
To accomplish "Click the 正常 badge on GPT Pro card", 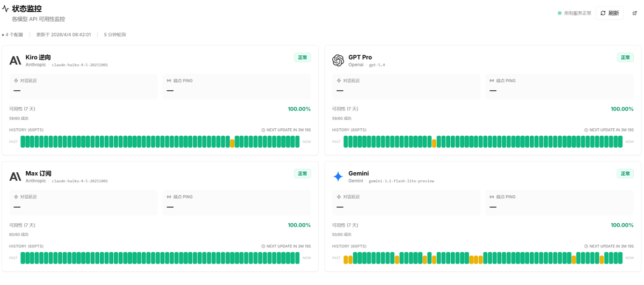I will (x=625, y=57).
